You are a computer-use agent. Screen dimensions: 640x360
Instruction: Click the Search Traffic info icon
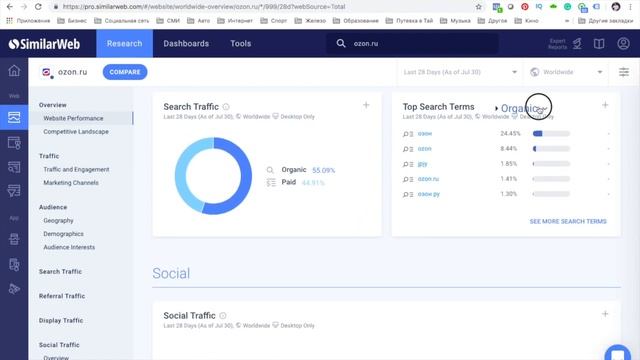coord(226,107)
